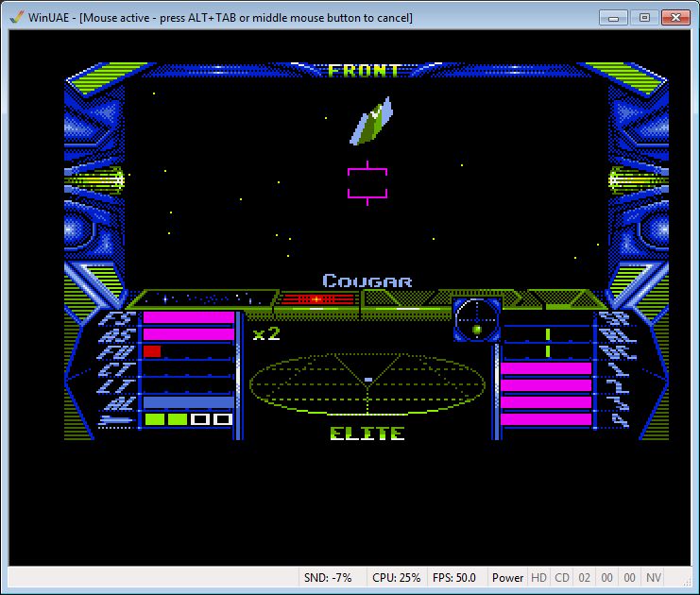Viewport: 700px width, 595px height.
Task: Click the CD indicator in status bar
Action: click(562, 578)
